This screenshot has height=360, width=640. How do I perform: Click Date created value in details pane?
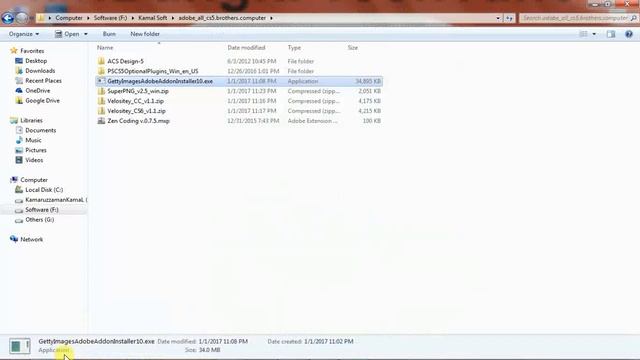pos(329,341)
